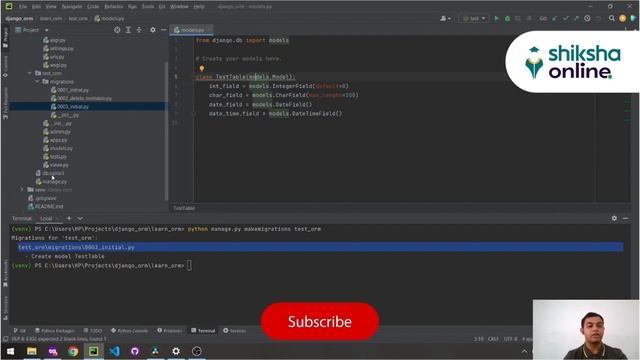Click the Run button in the toolbar

coord(496,18)
